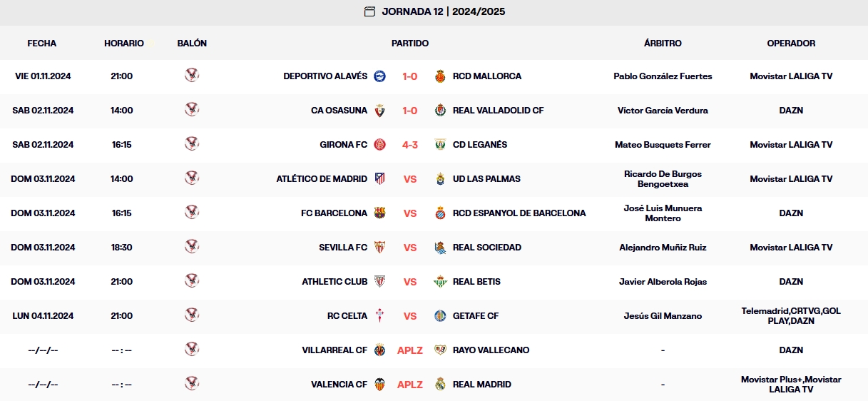Click the FC Barcelona club crest

380,213
